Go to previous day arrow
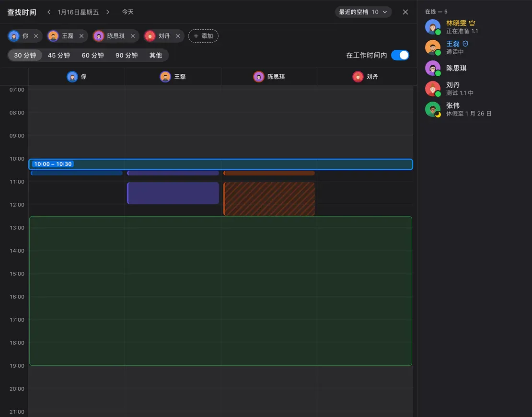Screen dimensions: 532x417 [x=49, y=12]
